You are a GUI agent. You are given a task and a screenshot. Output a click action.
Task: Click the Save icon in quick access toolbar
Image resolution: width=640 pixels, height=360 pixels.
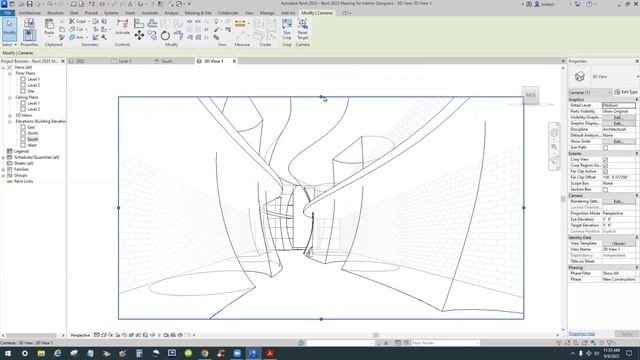pyautogui.click(x=30, y=4)
